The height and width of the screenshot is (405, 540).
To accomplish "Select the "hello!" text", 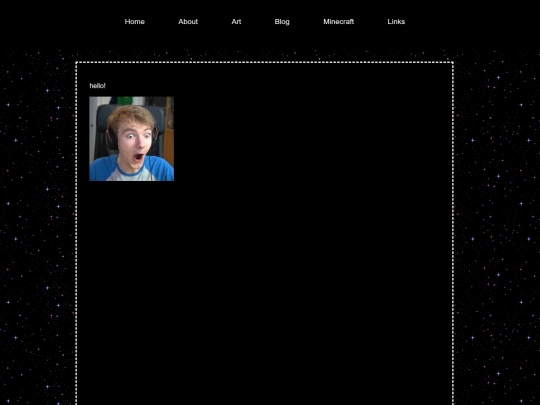I will pos(97,86).
